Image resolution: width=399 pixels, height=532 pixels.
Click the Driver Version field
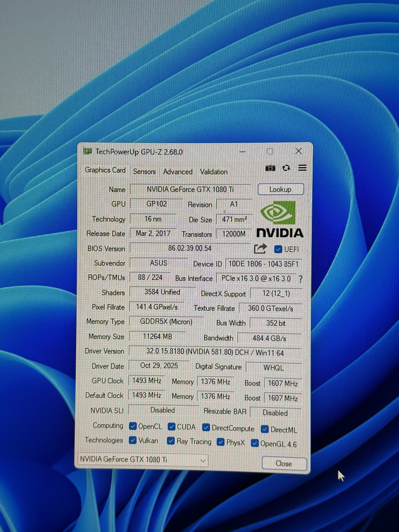[x=215, y=352]
